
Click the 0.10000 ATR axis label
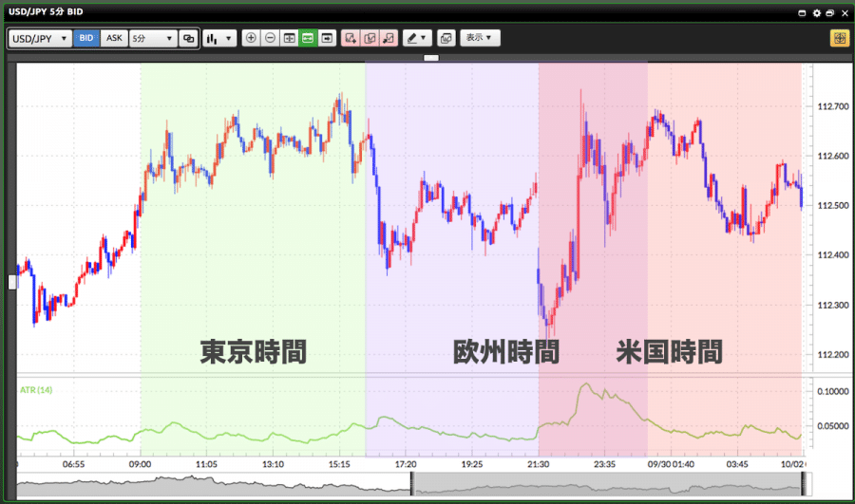tap(832, 391)
